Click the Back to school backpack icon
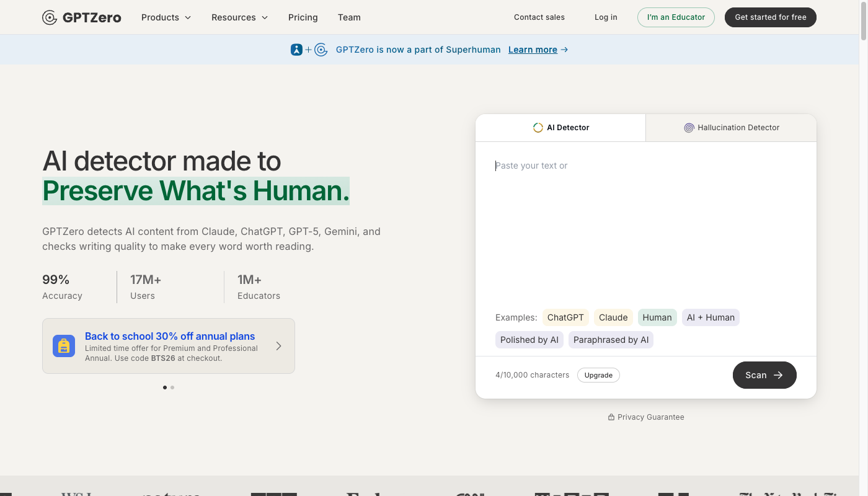The image size is (868, 496). coord(64,346)
